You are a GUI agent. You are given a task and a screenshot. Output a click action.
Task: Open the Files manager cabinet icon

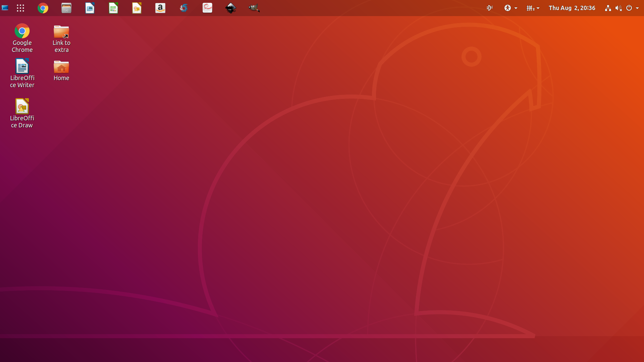coord(66,8)
